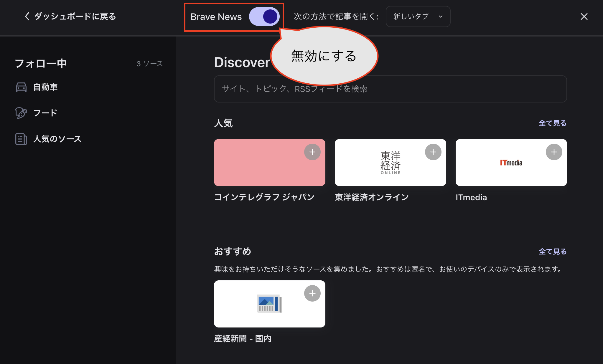Disable the Brave News toggle
The image size is (603, 364).
[264, 16]
